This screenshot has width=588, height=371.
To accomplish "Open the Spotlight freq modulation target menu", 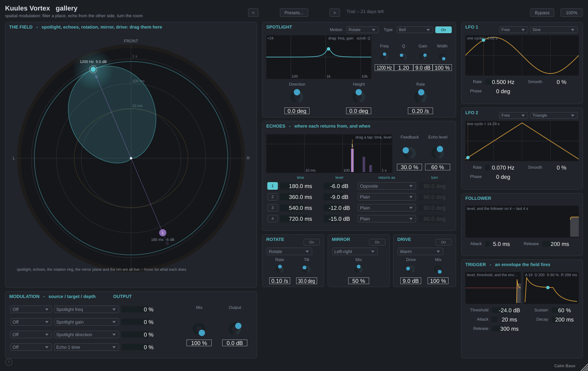I will pyautogui.click(x=87, y=309).
